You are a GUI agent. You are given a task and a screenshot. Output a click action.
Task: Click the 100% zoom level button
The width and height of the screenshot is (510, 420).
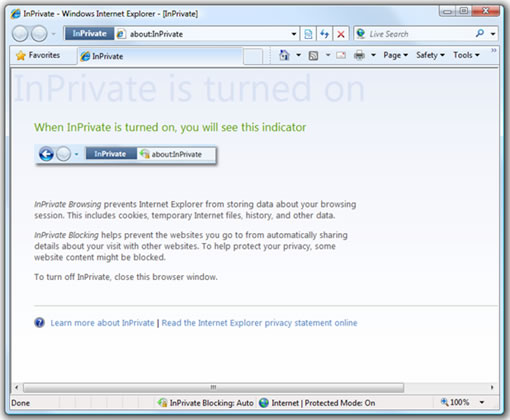455,402
